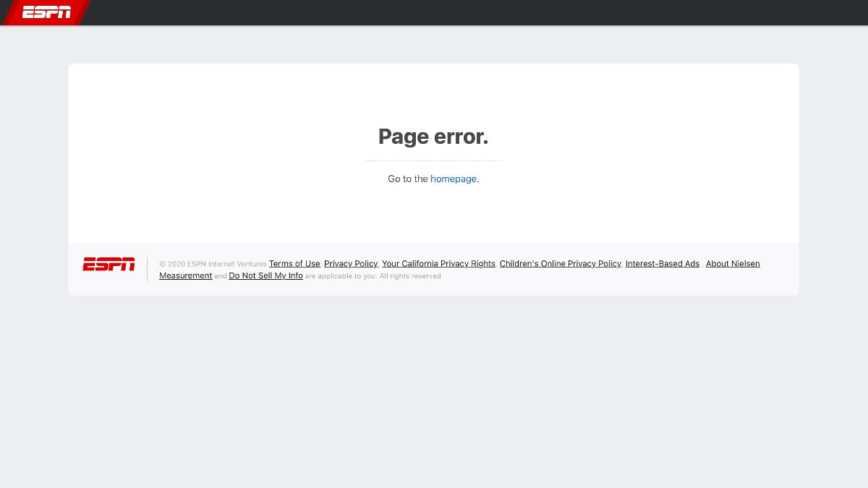Viewport: 868px width, 488px height.
Task: Open Your California Privacy Rights link
Action: click(438, 264)
